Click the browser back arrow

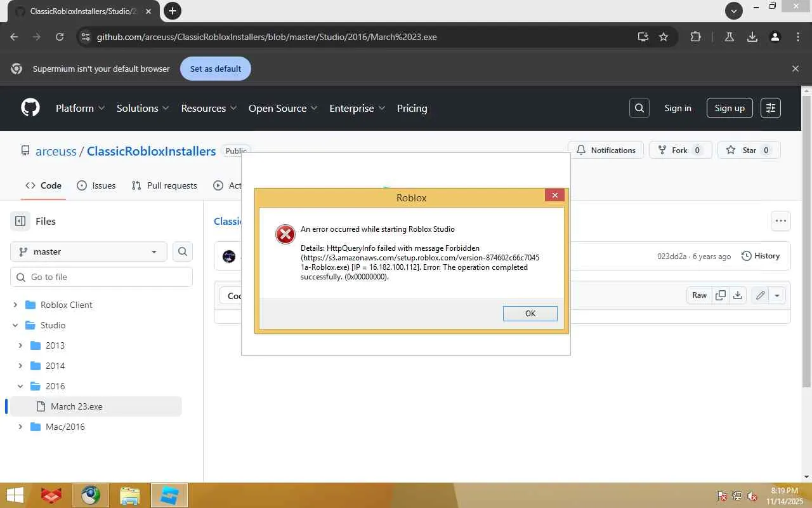(14, 37)
